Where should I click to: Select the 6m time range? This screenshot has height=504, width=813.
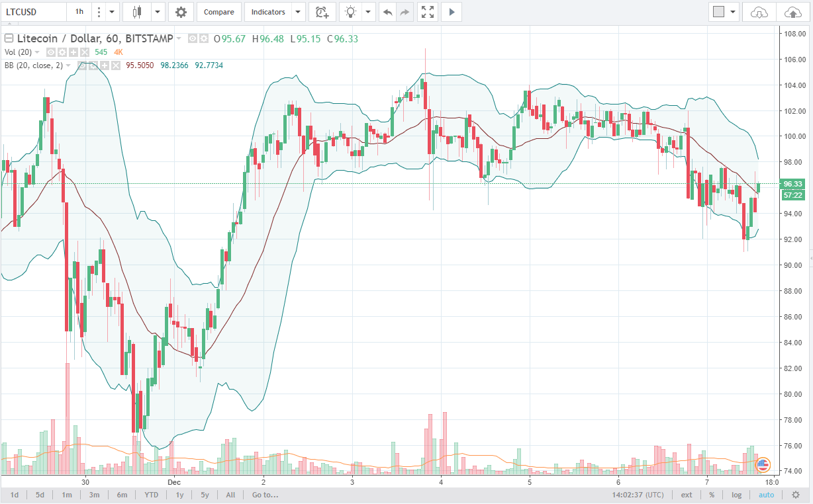point(122,495)
